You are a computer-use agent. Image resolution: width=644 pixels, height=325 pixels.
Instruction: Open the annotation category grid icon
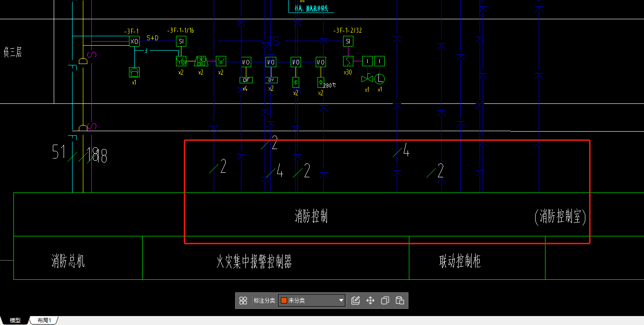pos(243,300)
